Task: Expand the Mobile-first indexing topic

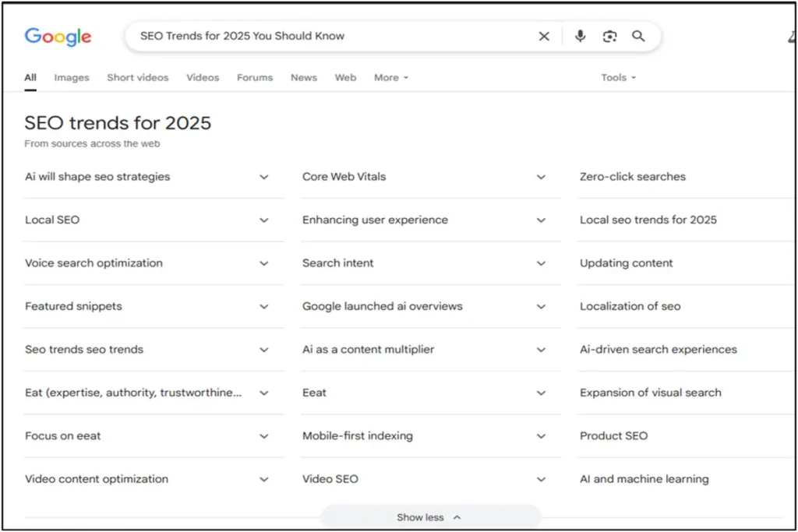Action: click(542, 436)
